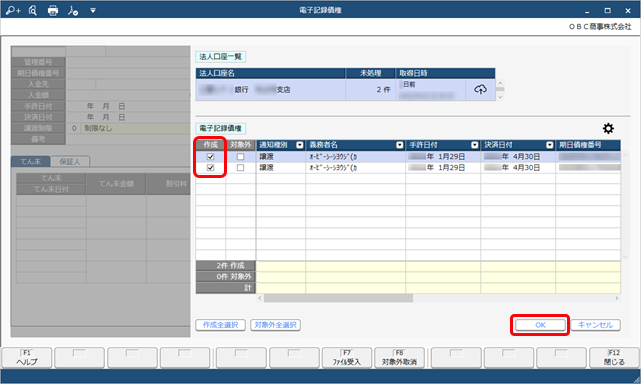Uncheck 作成 checkbox in the second 譲渡 row
641x384 pixels.
click(x=211, y=168)
